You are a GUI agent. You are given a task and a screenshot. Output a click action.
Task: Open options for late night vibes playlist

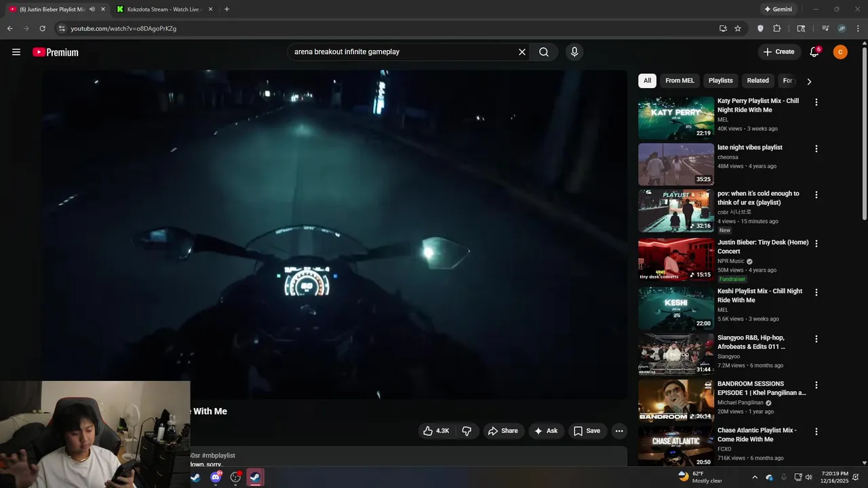[816, 148]
